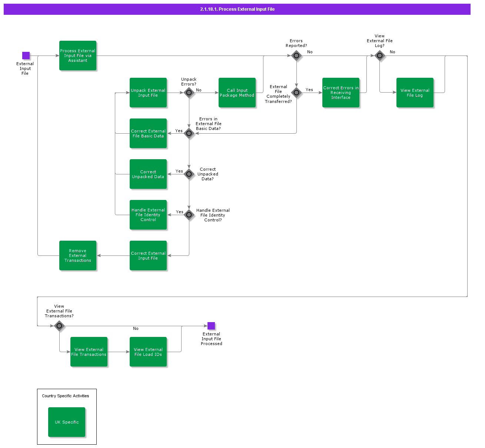Viewport: 485px width, 448px height.
Task: Click the External Input File Processed end marker
Action: [x=212, y=325]
